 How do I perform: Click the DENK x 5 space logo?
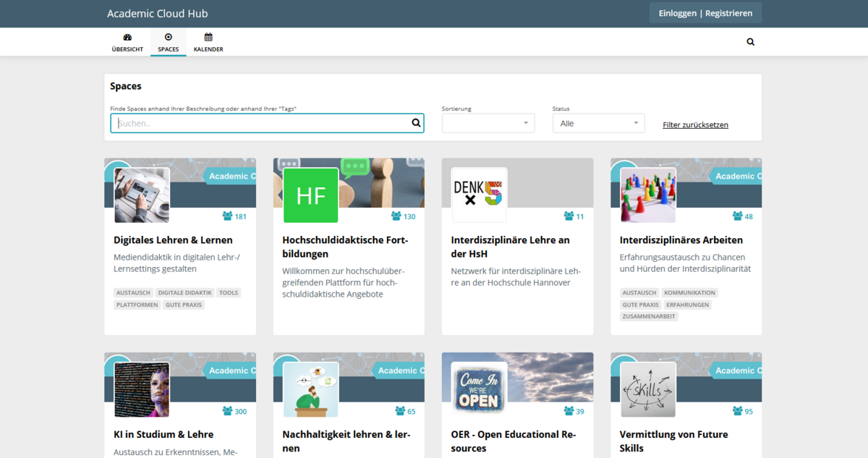coord(480,195)
